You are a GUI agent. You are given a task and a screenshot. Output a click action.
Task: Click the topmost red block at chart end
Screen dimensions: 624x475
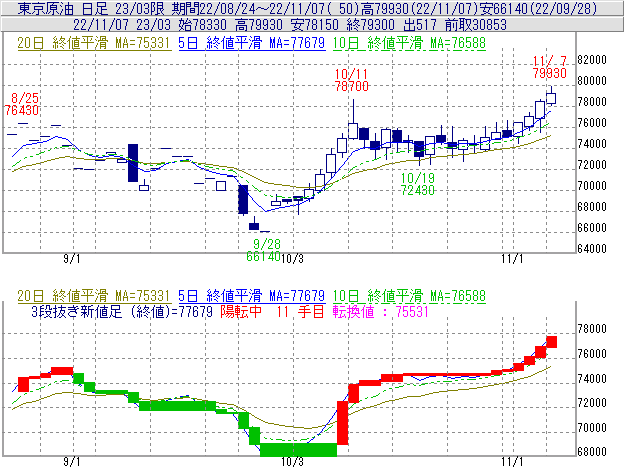pos(552,342)
